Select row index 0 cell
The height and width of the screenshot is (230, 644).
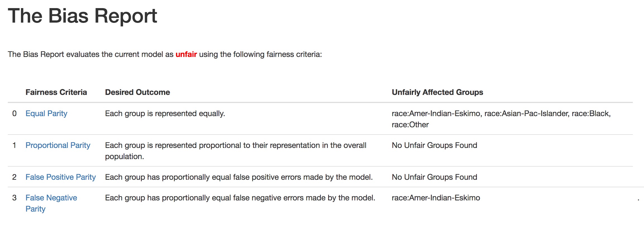(15, 113)
